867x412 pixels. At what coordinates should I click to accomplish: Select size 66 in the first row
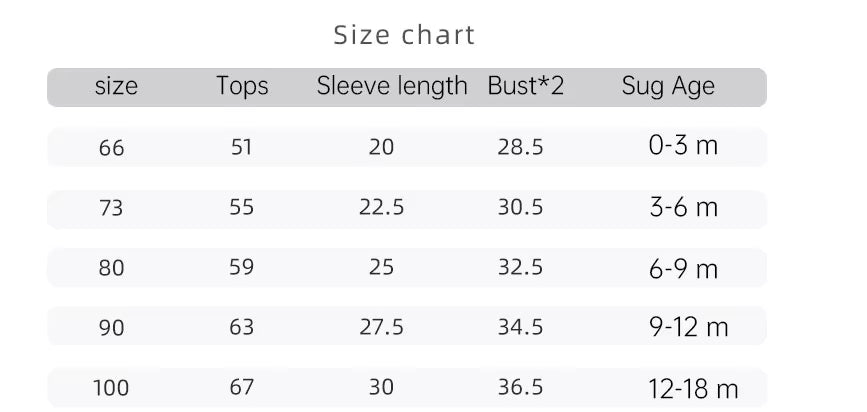click(112, 148)
